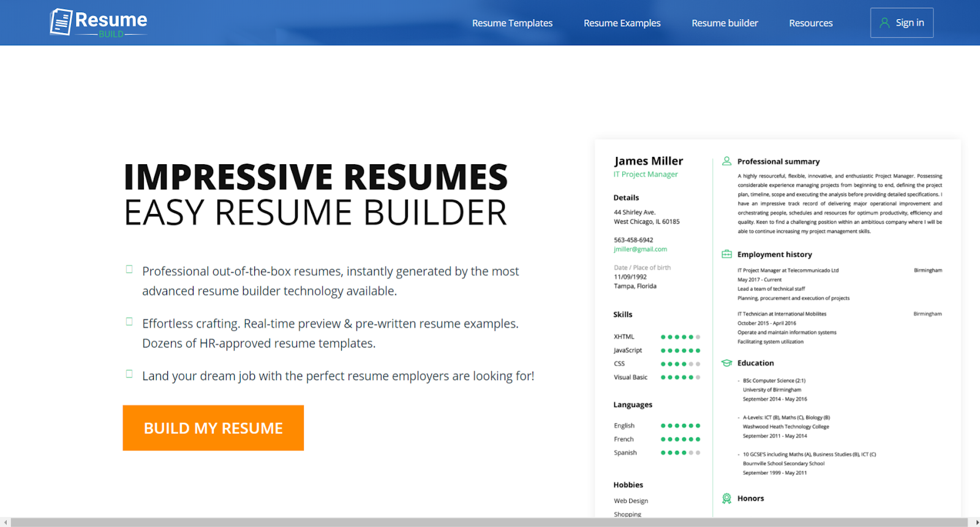The height and width of the screenshot is (527, 980).
Task: Click the French language rating dots
Action: (680, 439)
